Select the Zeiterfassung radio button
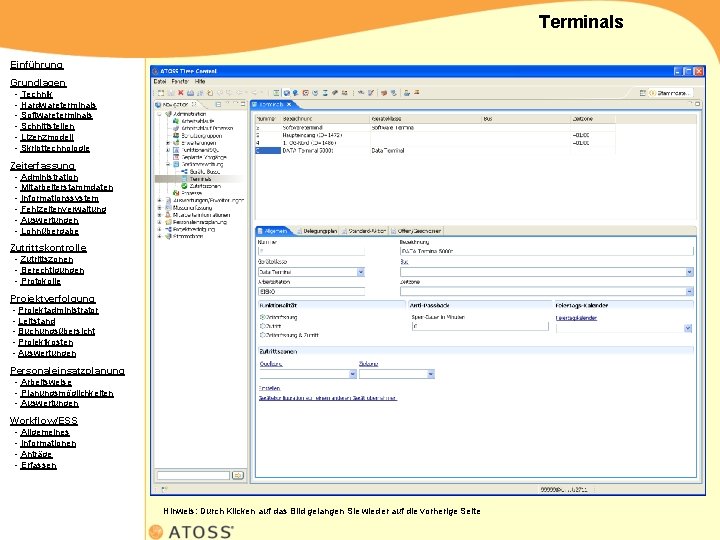Viewport: 720px width, 540px height. [263, 317]
